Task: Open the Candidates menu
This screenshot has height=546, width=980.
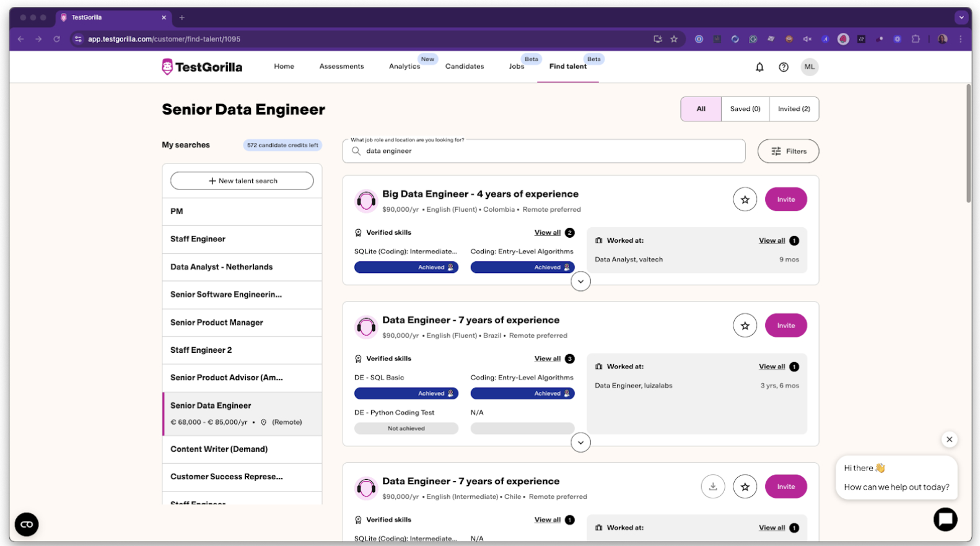Action: (465, 66)
